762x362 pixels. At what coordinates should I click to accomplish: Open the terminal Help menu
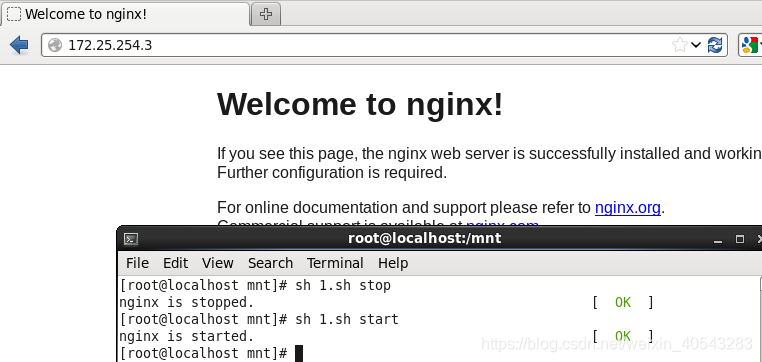(393, 263)
